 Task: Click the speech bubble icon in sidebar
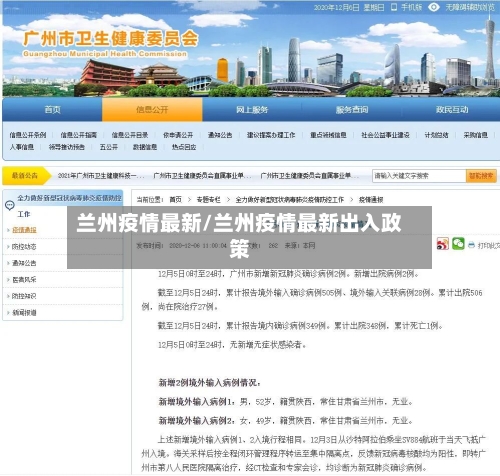(x=10, y=205)
